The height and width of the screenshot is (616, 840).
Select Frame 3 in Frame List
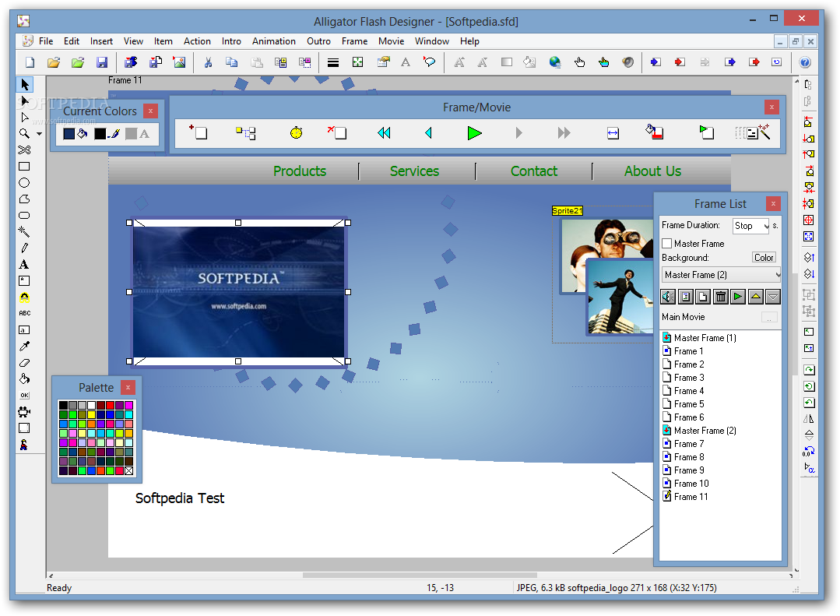point(689,378)
